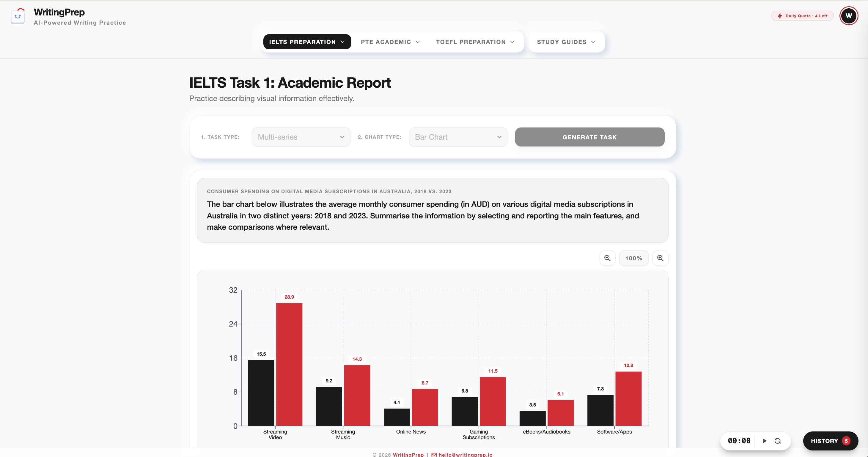
Task: Click the WritingPrep robot logo icon
Action: click(18, 16)
